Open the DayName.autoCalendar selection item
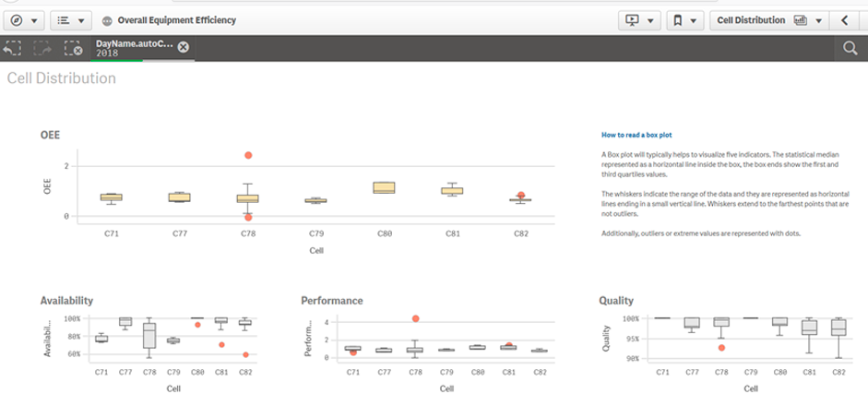The image size is (868, 406). tap(133, 48)
